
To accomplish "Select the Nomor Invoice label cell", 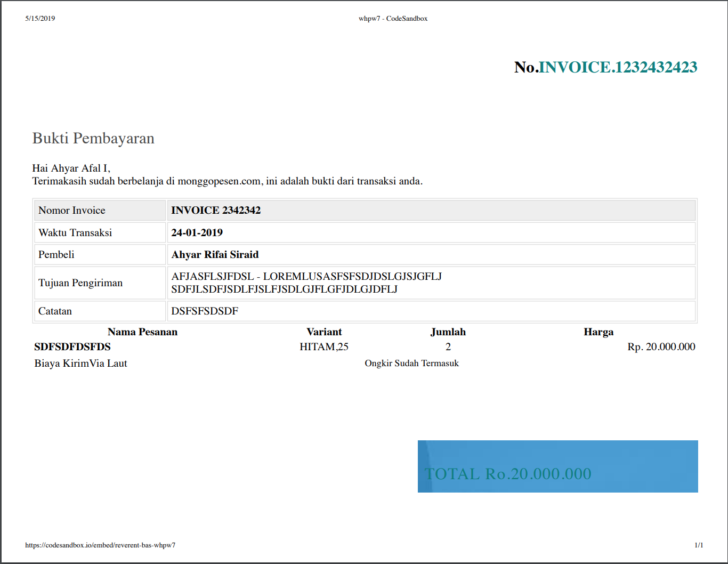I will point(100,211).
